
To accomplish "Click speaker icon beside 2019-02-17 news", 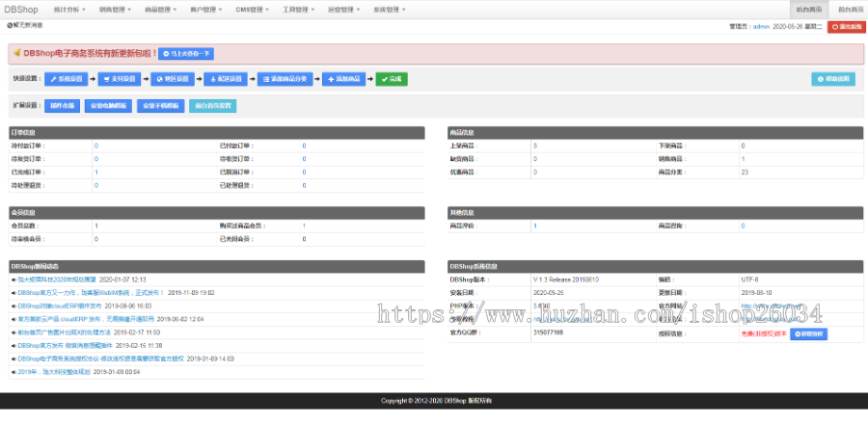I will (x=14, y=333).
